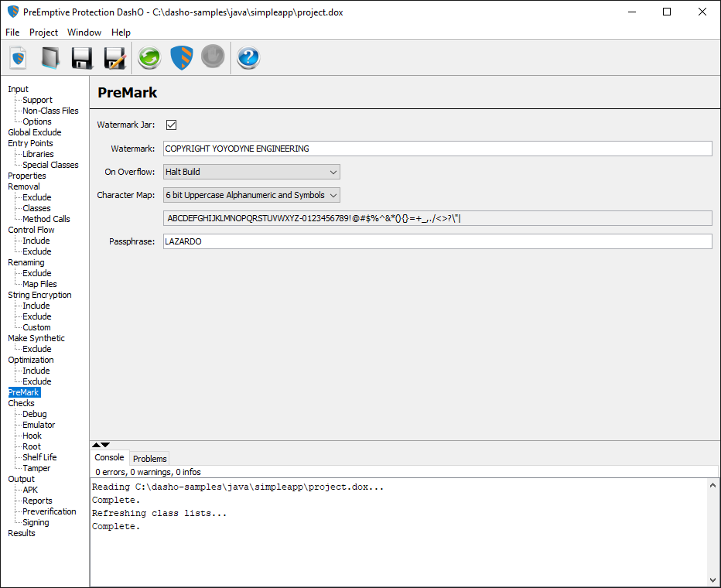Select Entry Points tree item
The image size is (721, 588).
point(30,143)
